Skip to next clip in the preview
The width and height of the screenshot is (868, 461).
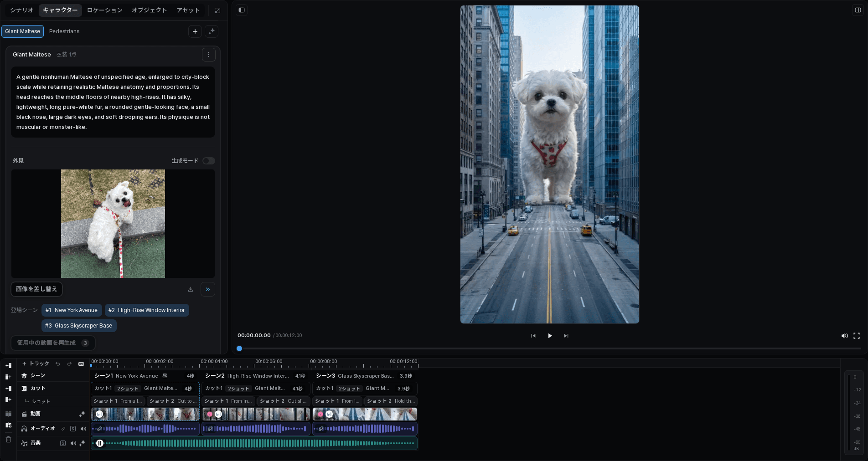(x=566, y=336)
